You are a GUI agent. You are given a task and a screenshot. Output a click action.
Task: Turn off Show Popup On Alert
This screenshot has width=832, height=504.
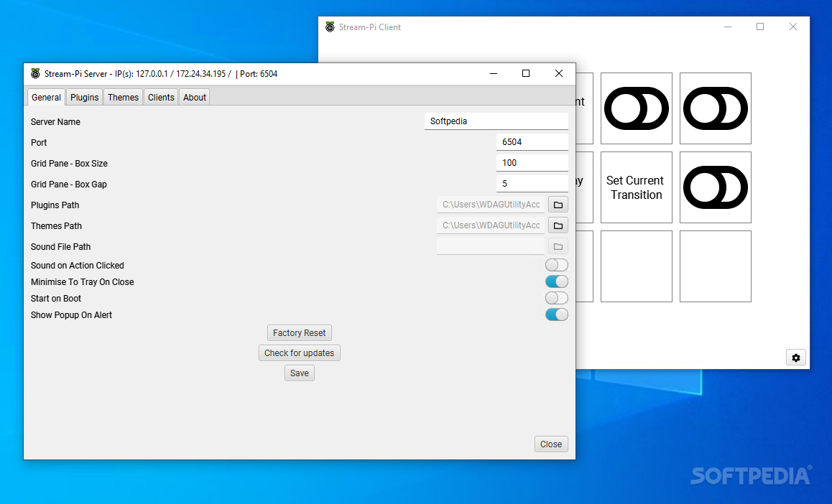pos(557,314)
